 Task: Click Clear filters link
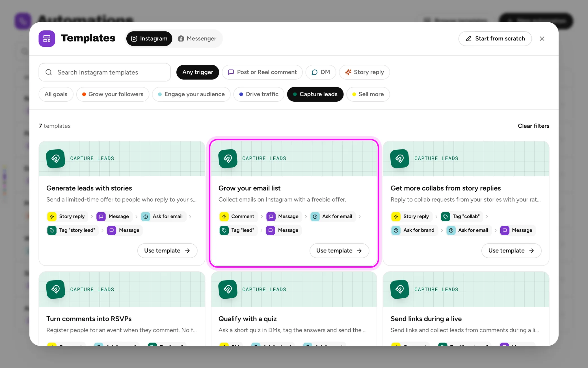point(533,126)
